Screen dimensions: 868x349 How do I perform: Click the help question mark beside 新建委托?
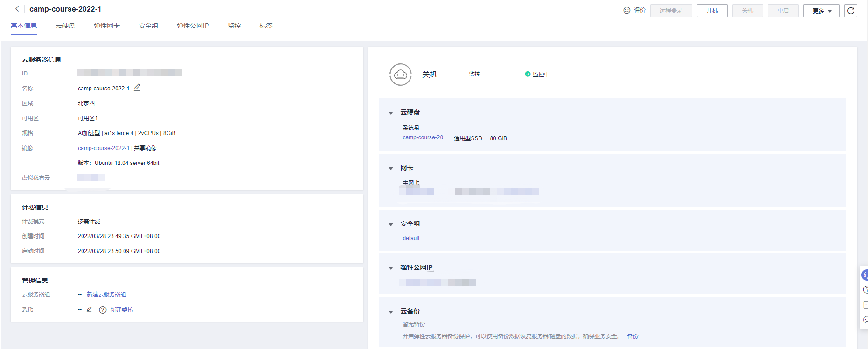[103, 310]
